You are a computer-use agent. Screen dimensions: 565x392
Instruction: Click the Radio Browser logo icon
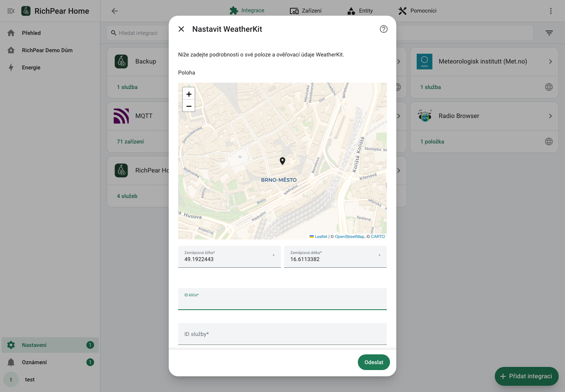coord(425,116)
